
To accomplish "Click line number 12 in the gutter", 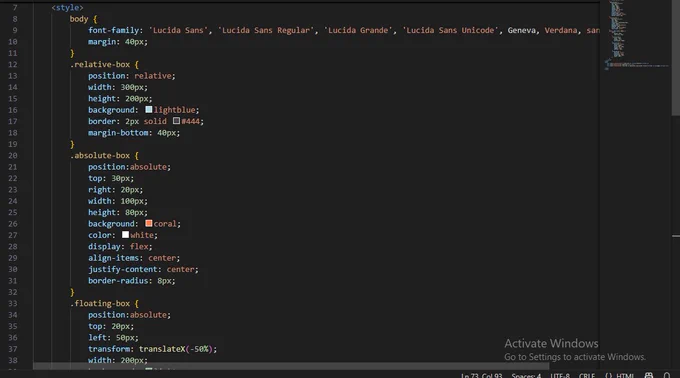I will click(13, 64).
